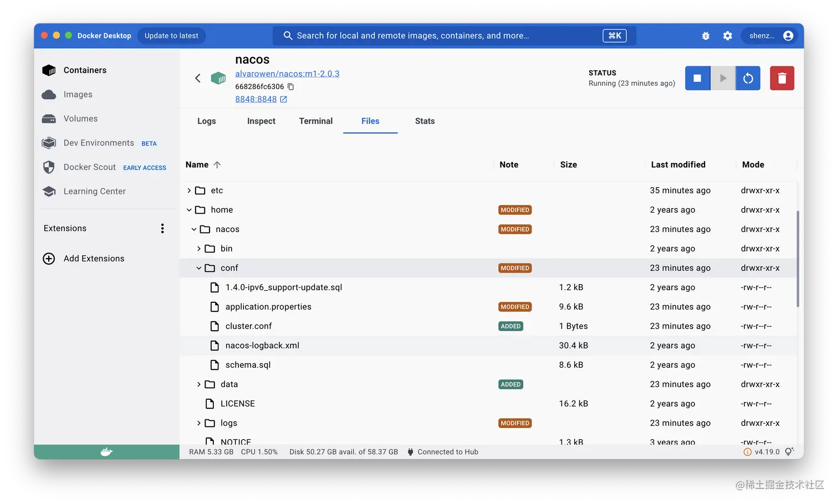Viewport: 838px width, 504px height.
Task: Click the Note column header
Action: click(x=509, y=164)
